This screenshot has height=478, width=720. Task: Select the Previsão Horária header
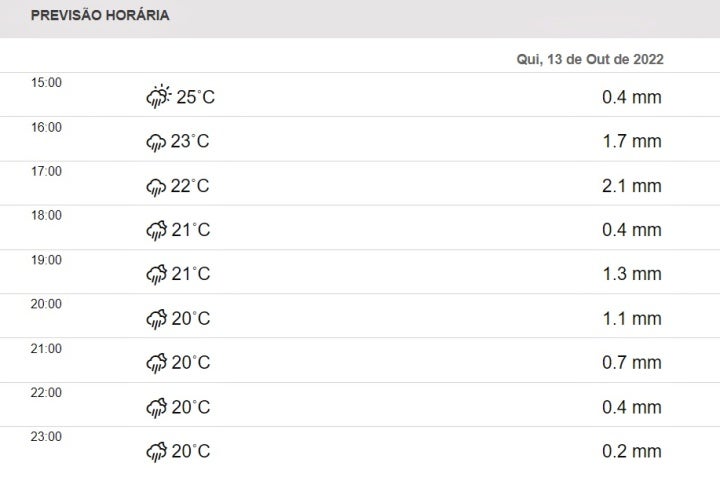click(x=100, y=16)
